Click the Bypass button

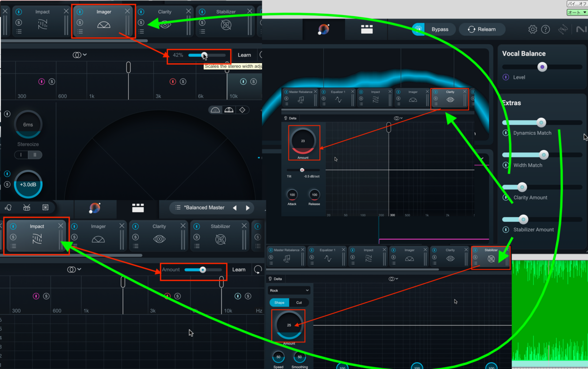coord(434,29)
